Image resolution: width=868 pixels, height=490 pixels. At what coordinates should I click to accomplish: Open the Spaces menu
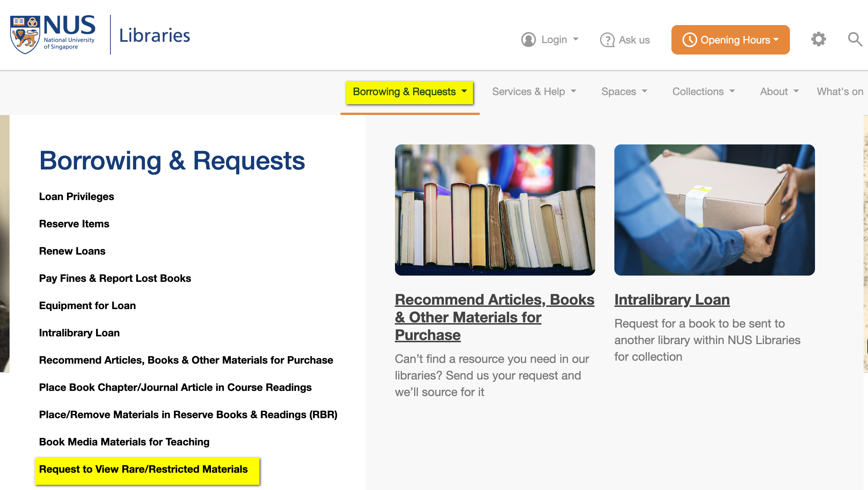[x=624, y=92]
